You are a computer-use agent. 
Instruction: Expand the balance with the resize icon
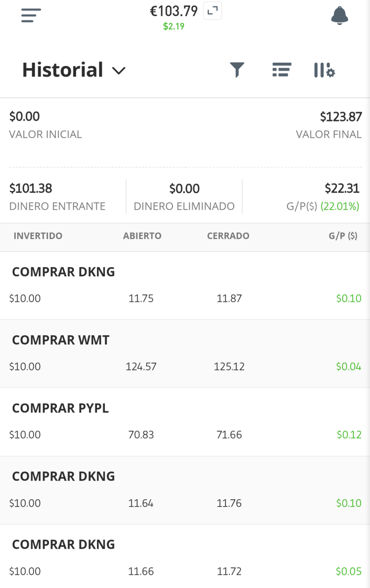[212, 11]
